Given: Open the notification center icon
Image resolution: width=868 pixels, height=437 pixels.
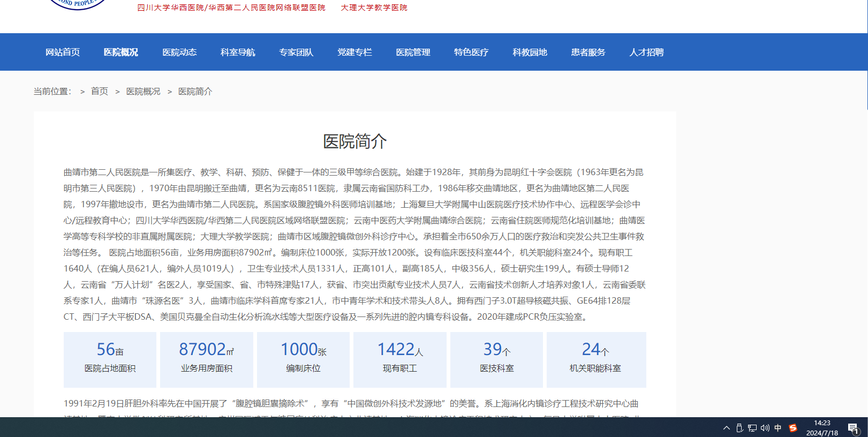Looking at the screenshot, I should tap(854, 428).
